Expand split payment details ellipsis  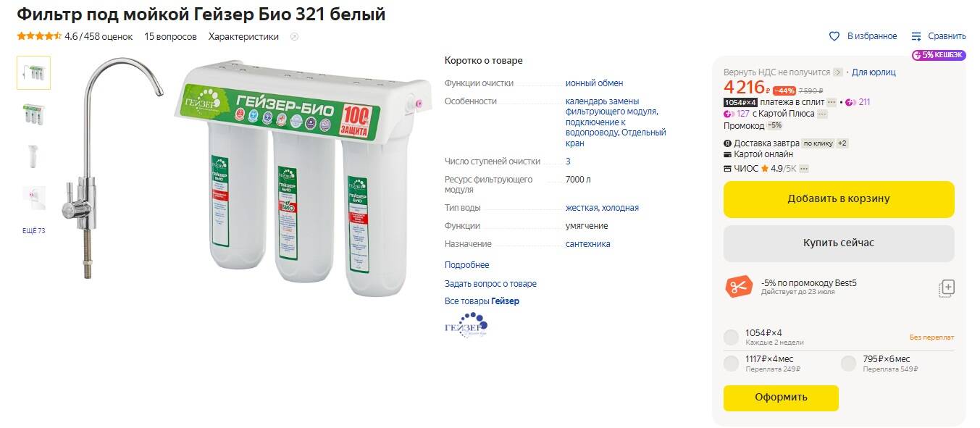[832, 102]
